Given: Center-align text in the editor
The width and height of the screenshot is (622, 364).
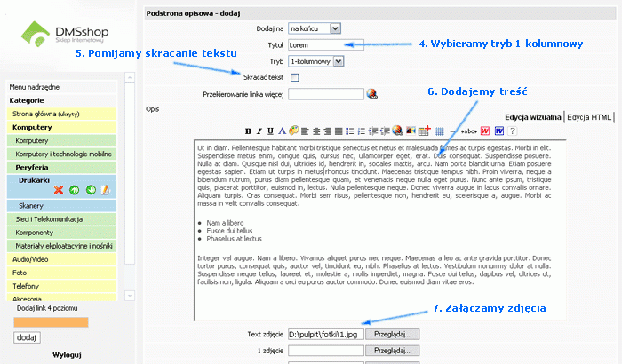Looking at the screenshot, I should click(316, 131).
